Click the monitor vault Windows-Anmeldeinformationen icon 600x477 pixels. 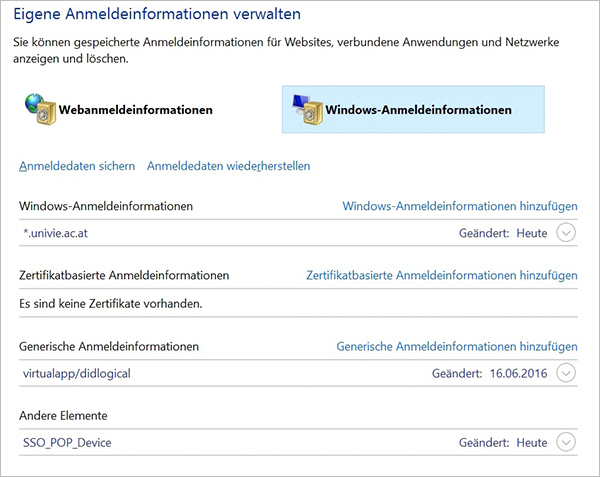(307, 109)
